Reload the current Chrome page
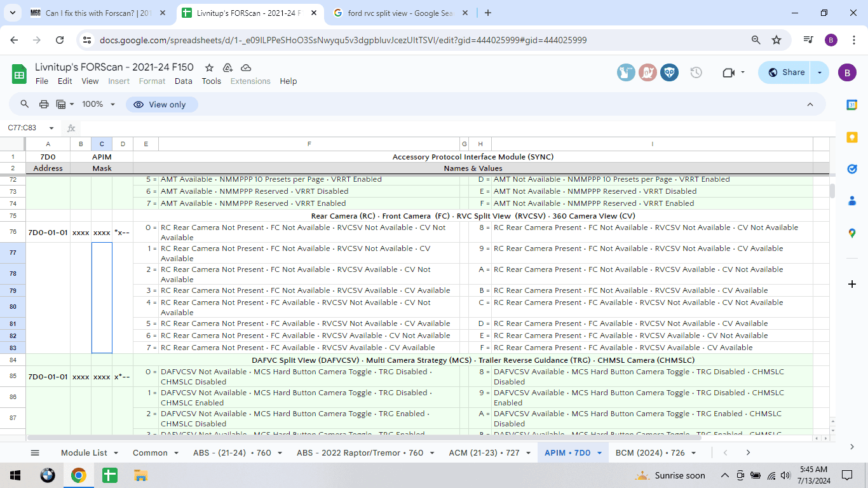Viewport: 868px width, 488px height. pyautogui.click(x=60, y=40)
